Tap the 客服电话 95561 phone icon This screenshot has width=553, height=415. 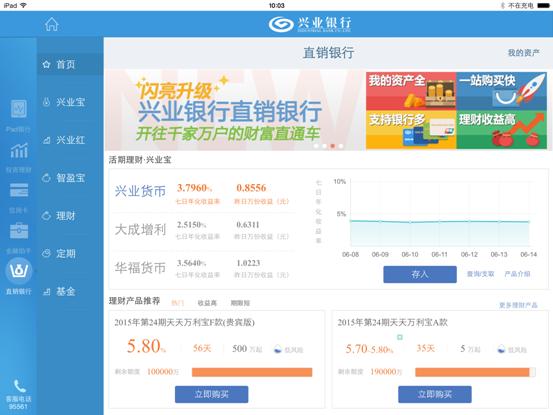click(x=19, y=386)
